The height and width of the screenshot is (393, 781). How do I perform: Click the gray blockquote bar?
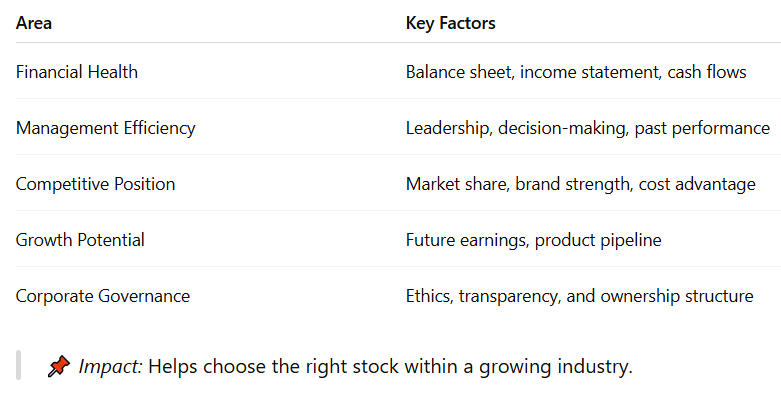tap(18, 365)
